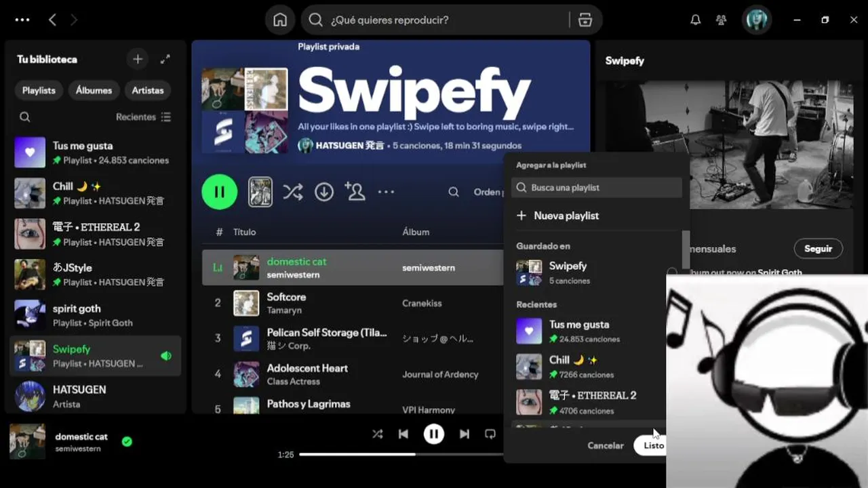Screen dimensions: 868x488
Task: Select Pathos y Lagrimas track
Action: coord(309,403)
